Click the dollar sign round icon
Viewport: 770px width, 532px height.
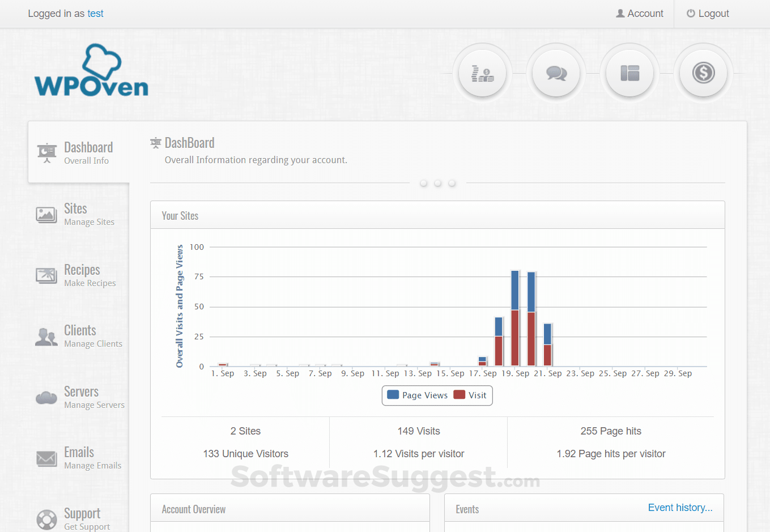pos(703,73)
